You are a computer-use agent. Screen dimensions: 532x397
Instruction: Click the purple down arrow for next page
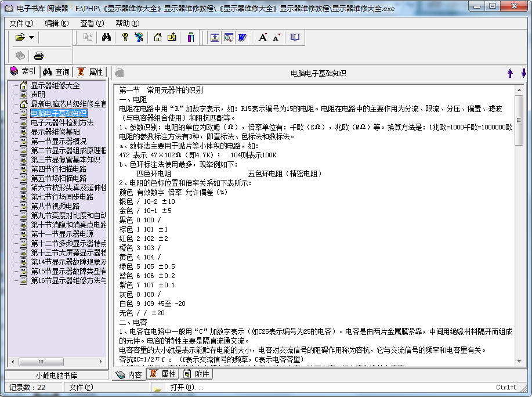point(523,73)
